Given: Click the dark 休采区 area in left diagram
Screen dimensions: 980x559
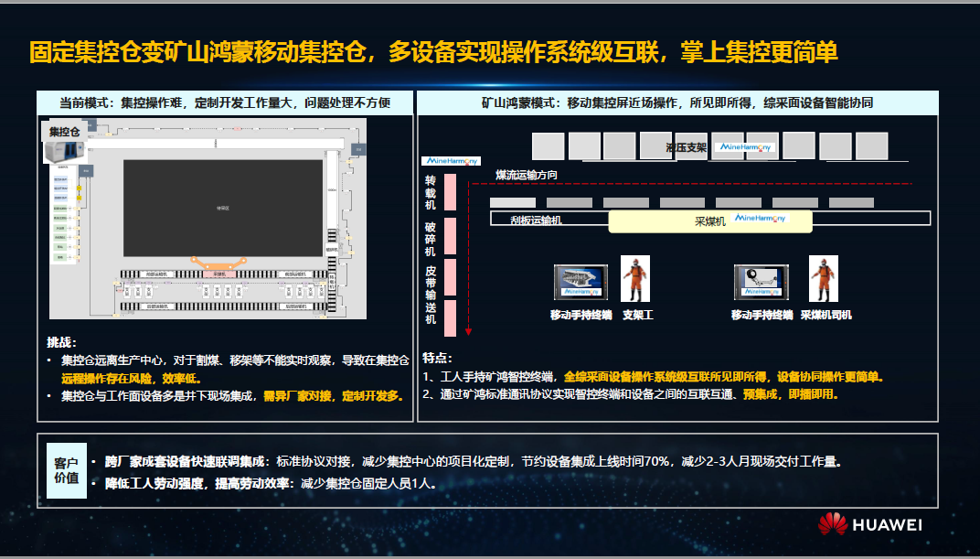Looking at the screenshot, I should pyautogui.click(x=222, y=209).
